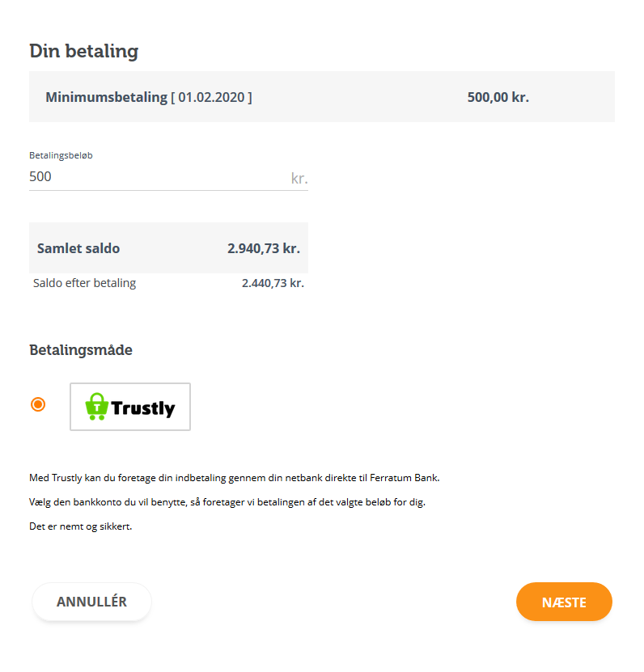Image resolution: width=644 pixels, height=672 pixels.
Task: Click the 'Betalingsmåde' section heading
Action: (x=81, y=350)
